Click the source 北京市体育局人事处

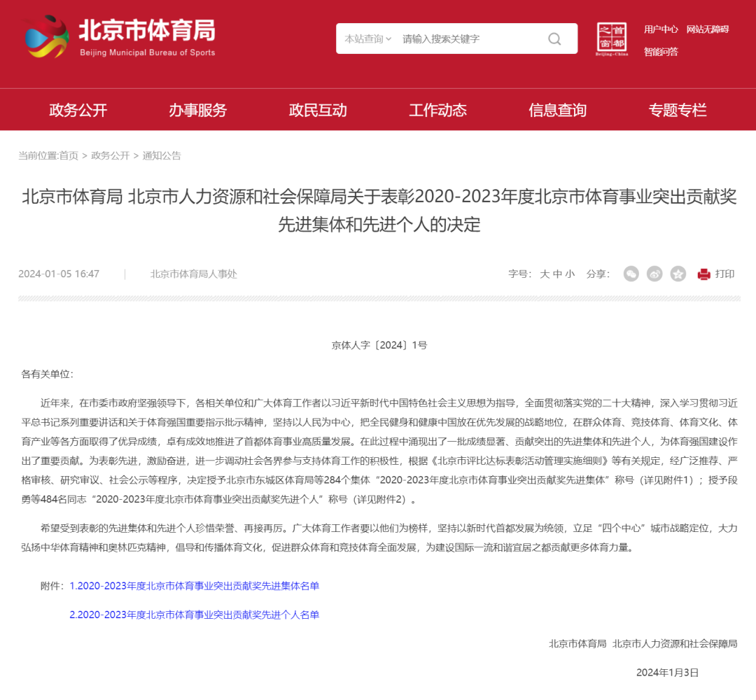pos(194,274)
